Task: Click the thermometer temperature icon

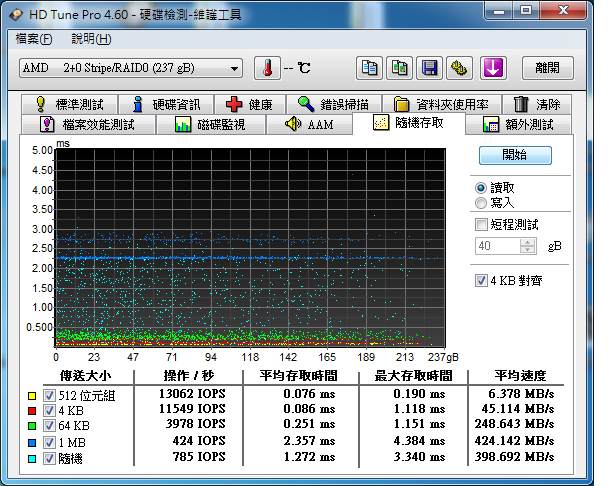Action: tap(267, 68)
